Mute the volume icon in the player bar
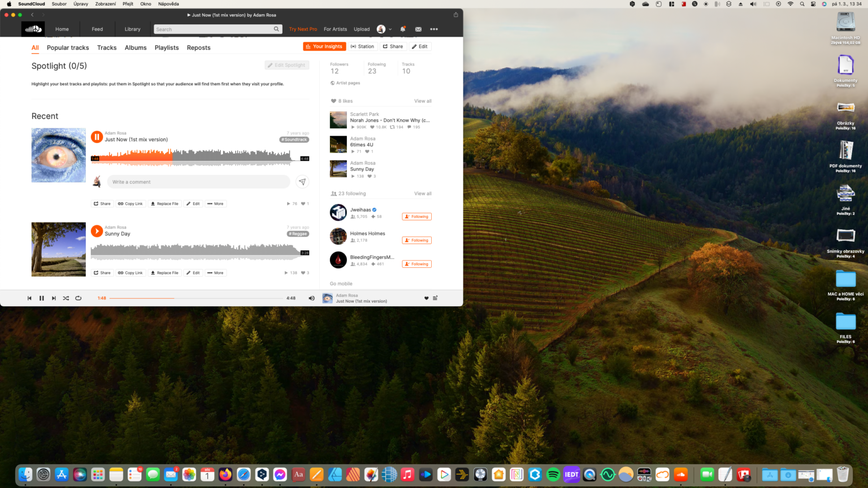The height and width of the screenshot is (488, 868). (x=311, y=298)
